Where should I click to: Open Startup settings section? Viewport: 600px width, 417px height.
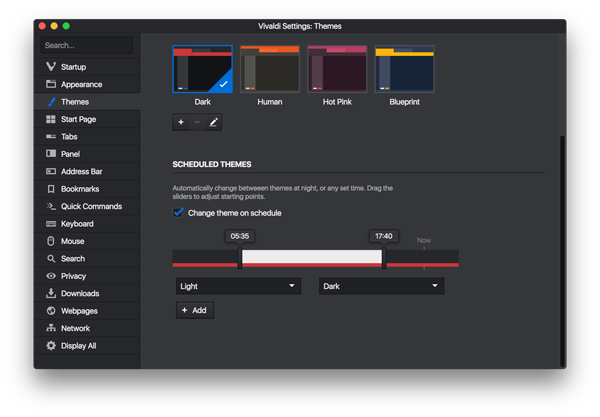87,67
